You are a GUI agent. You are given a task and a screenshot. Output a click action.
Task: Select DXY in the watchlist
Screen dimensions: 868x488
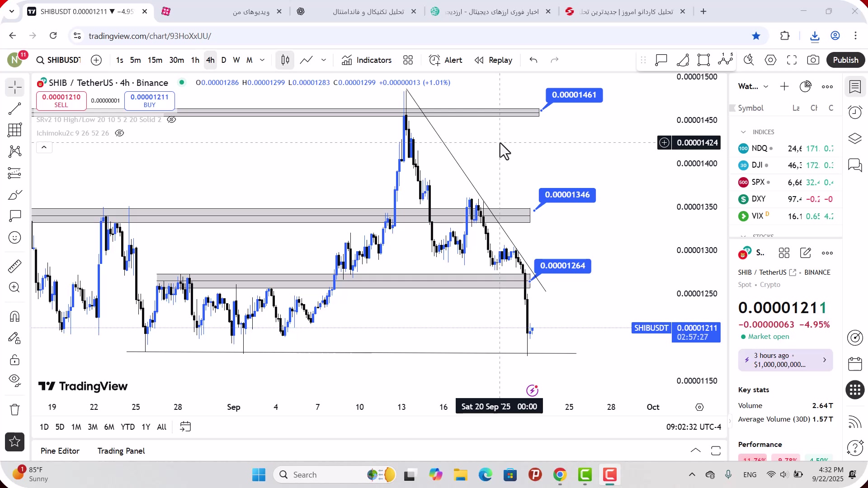[x=786, y=199]
